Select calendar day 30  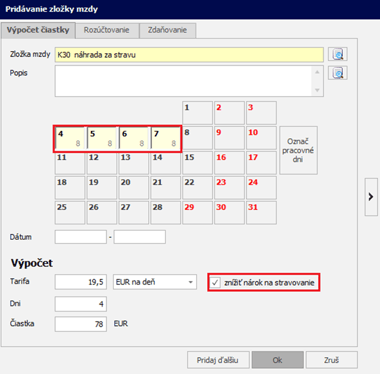tap(229, 213)
